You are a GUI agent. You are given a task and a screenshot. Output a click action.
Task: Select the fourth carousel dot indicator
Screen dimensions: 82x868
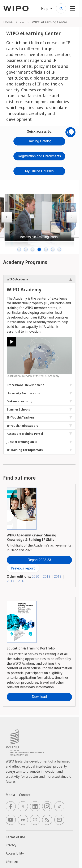pos(39,249)
